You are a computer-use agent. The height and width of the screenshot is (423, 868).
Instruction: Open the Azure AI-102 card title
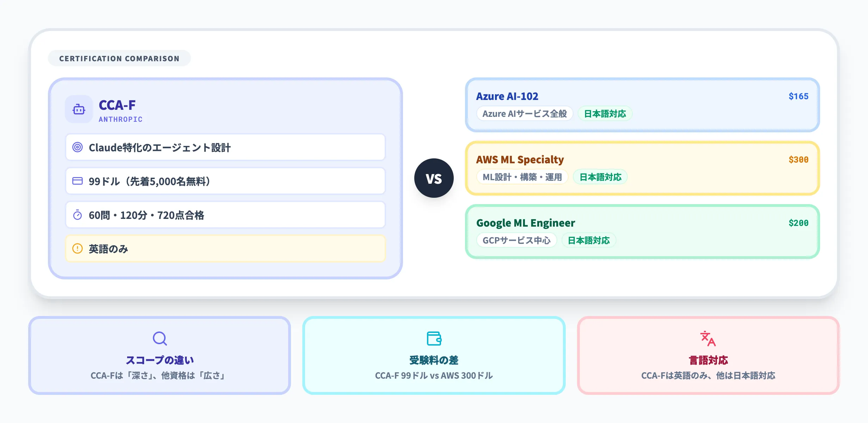pyautogui.click(x=507, y=96)
